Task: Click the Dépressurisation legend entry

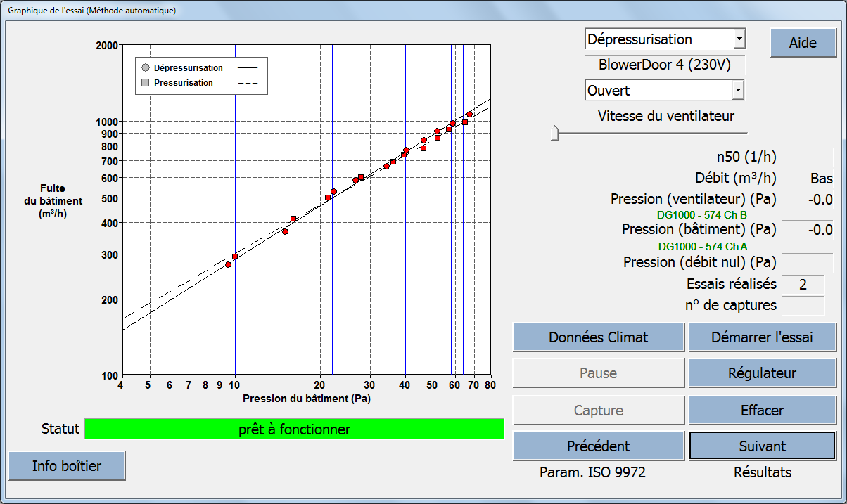Action: (x=200, y=68)
